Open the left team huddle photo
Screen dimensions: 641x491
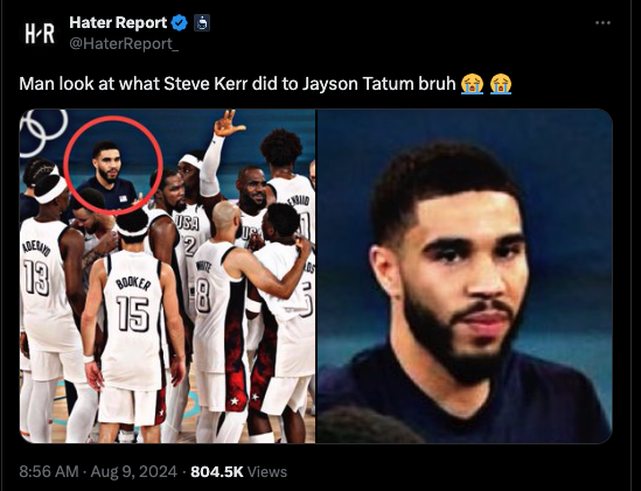[x=167, y=276]
